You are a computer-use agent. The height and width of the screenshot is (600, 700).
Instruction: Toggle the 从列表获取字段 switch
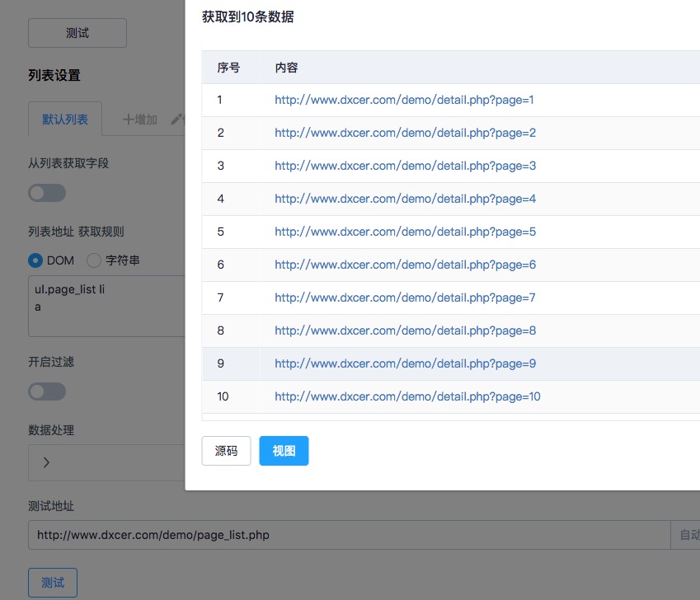coord(47,193)
